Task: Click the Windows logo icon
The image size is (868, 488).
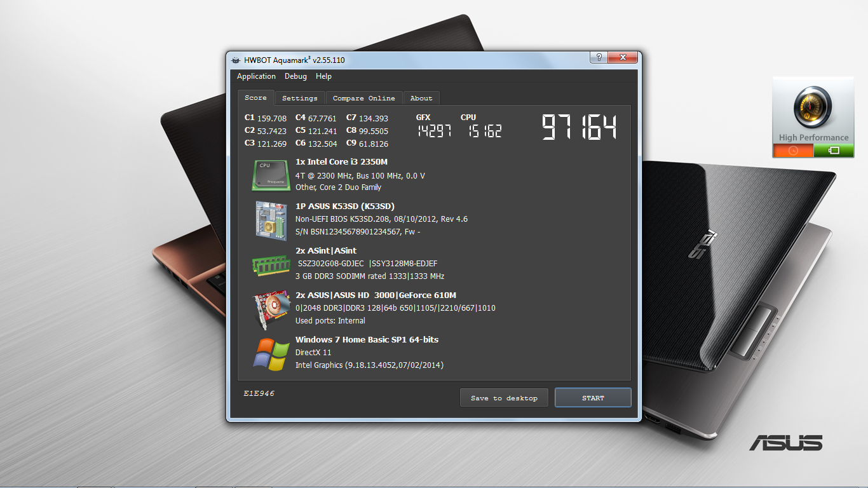Action: tap(271, 354)
